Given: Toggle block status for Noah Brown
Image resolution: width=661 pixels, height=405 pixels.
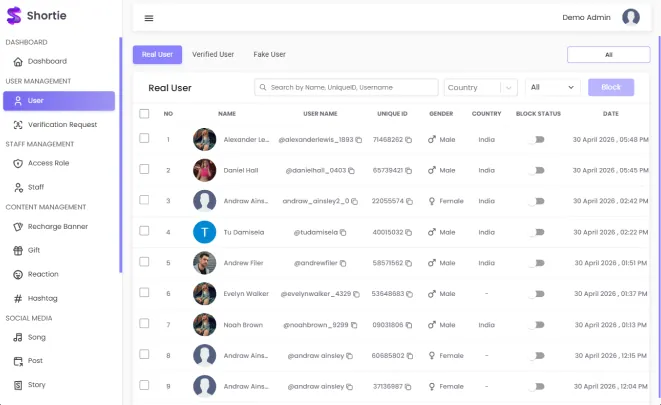Looking at the screenshot, I should point(537,325).
